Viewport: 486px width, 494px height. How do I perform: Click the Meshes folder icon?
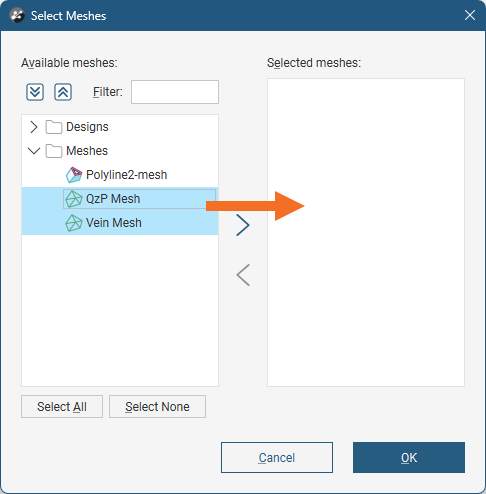tap(54, 151)
